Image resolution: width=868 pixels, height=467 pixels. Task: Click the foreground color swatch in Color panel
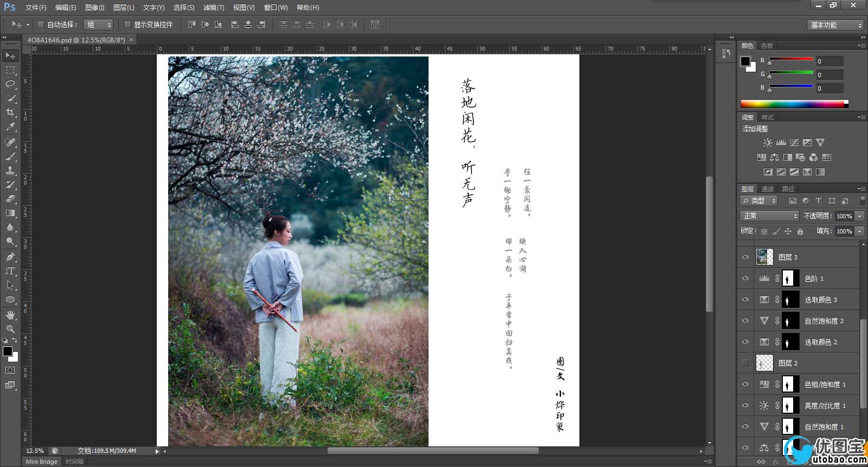(745, 61)
